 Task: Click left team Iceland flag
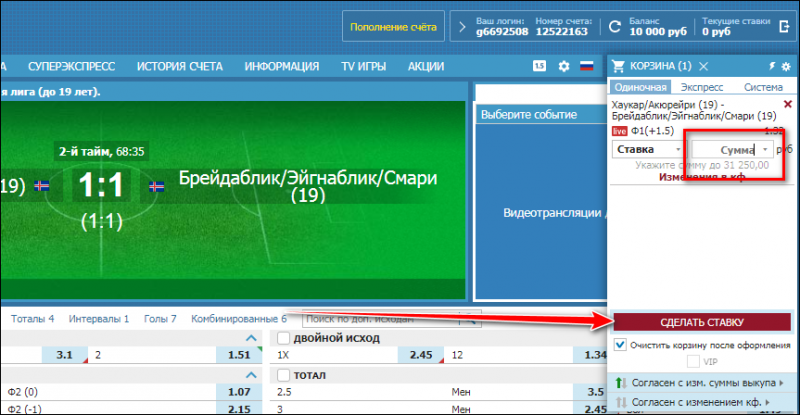point(42,186)
